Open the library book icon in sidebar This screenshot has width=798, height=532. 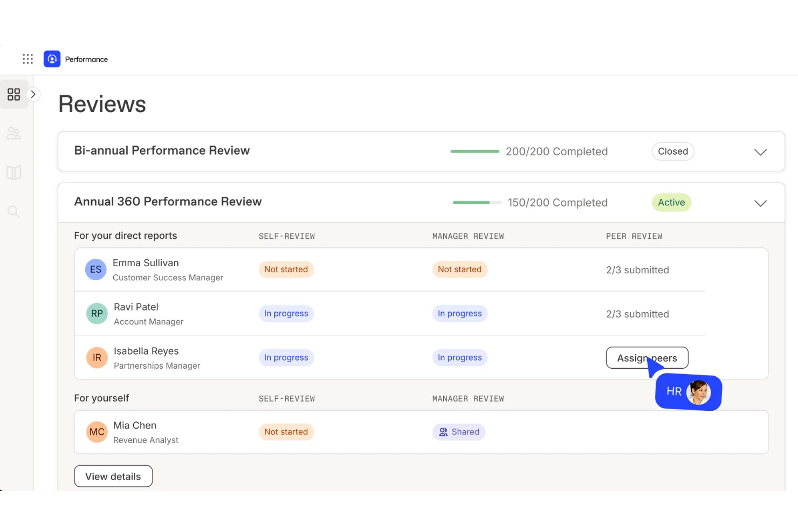pyautogui.click(x=13, y=172)
